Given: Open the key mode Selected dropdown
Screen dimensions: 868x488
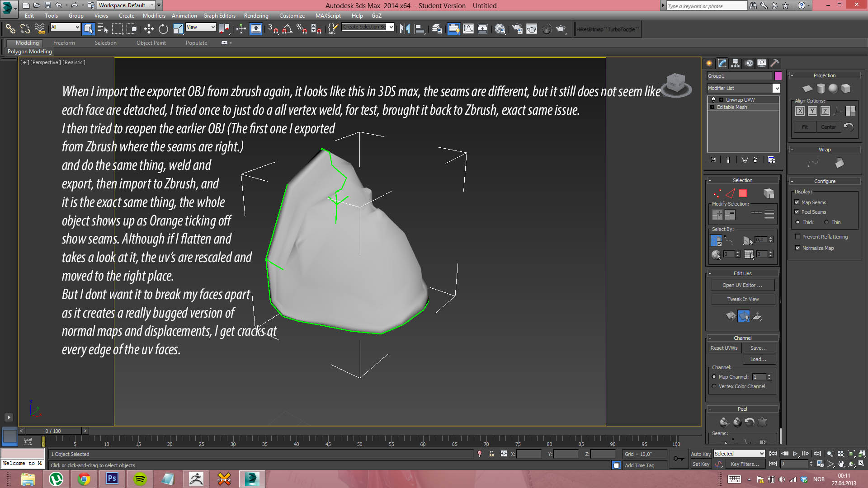Looking at the screenshot, I should pyautogui.click(x=739, y=453).
